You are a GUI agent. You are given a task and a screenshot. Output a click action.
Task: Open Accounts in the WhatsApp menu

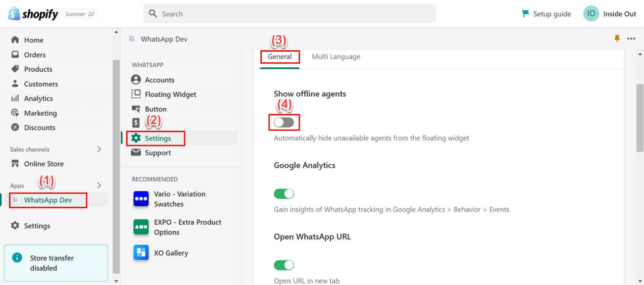pyautogui.click(x=159, y=80)
